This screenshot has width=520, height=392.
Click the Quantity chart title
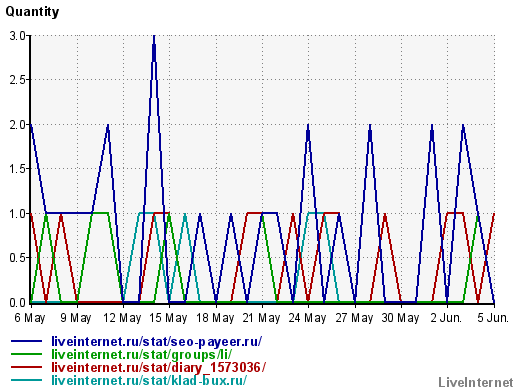(32, 12)
